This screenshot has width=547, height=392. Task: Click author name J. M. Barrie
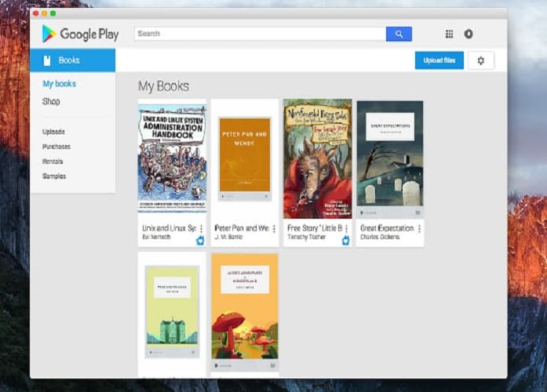(228, 237)
